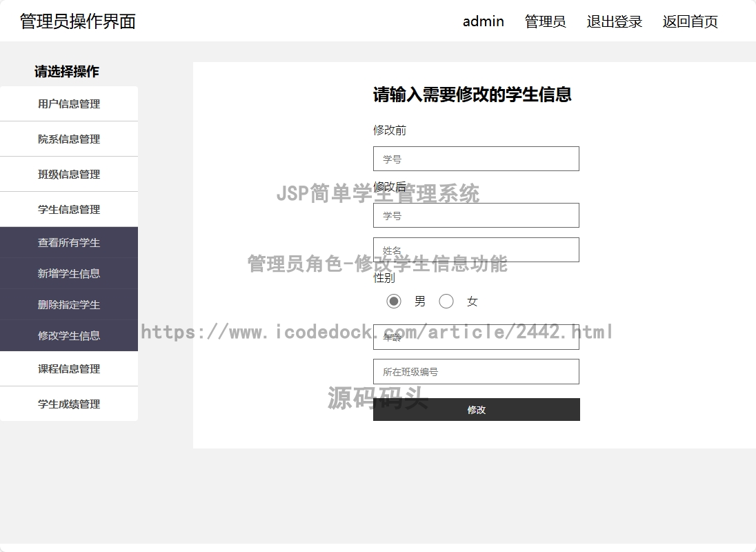Expand 课程信息管理 in the sidebar
The width and height of the screenshot is (756, 552).
coord(69,368)
